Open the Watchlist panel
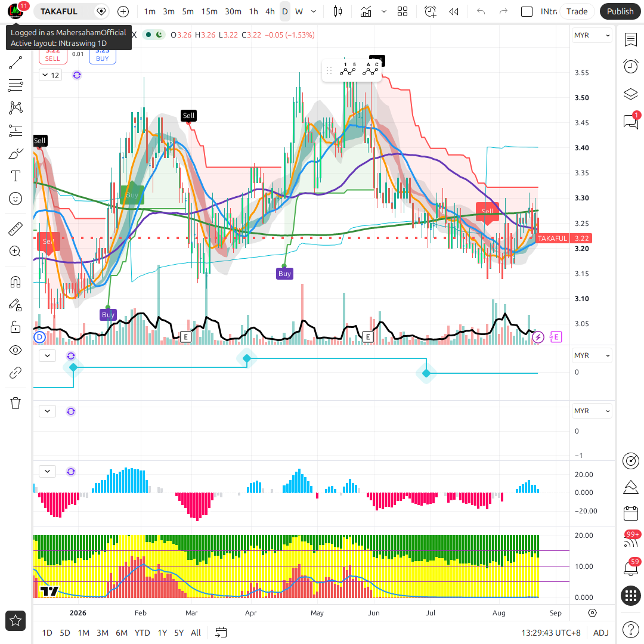 [630, 40]
